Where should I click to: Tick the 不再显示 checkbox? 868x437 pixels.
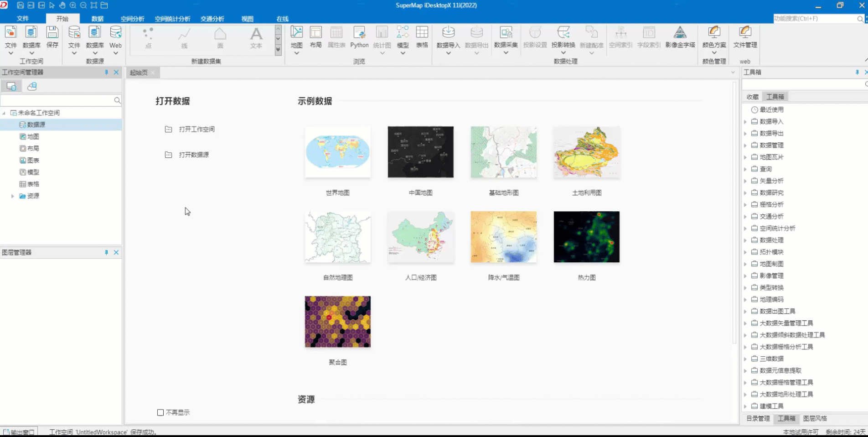[160, 412]
